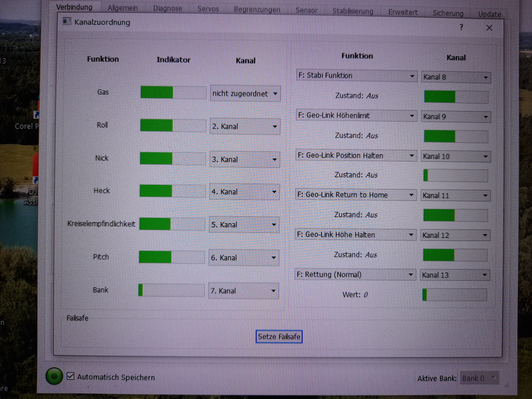Image resolution: width=532 pixels, height=399 pixels.
Task: Go to the Stabilisierung tab
Action: 353,11
